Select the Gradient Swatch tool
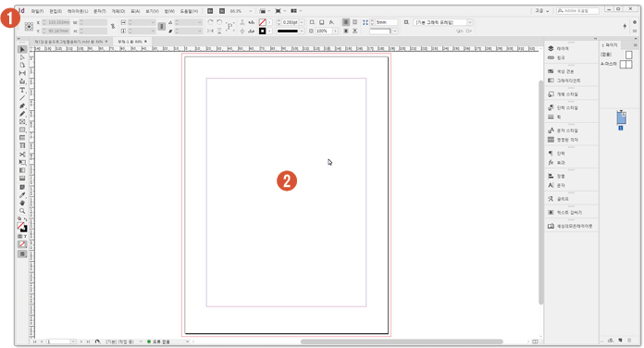 pos(22,170)
